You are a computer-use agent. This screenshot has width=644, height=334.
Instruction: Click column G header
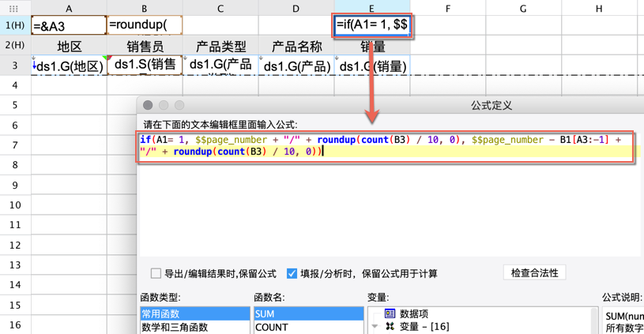523,8
